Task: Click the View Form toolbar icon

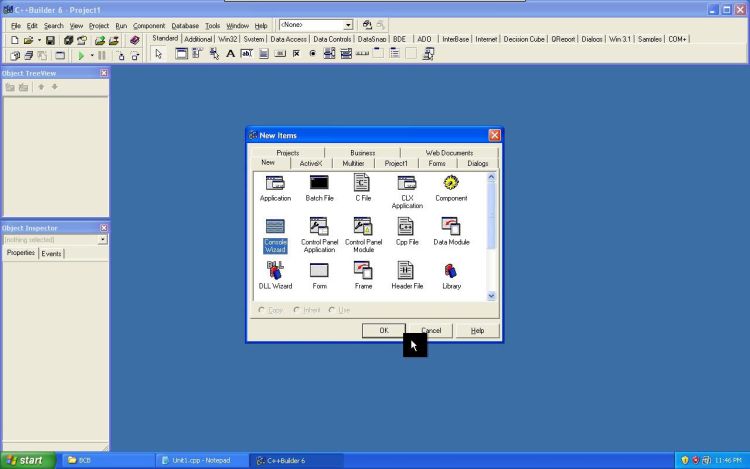Action: (x=29, y=55)
